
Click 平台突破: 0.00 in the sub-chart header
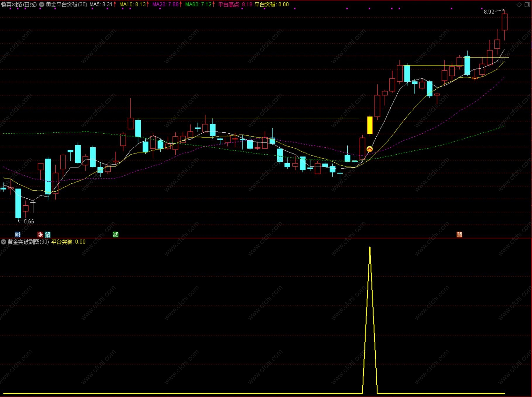[x=68, y=242]
